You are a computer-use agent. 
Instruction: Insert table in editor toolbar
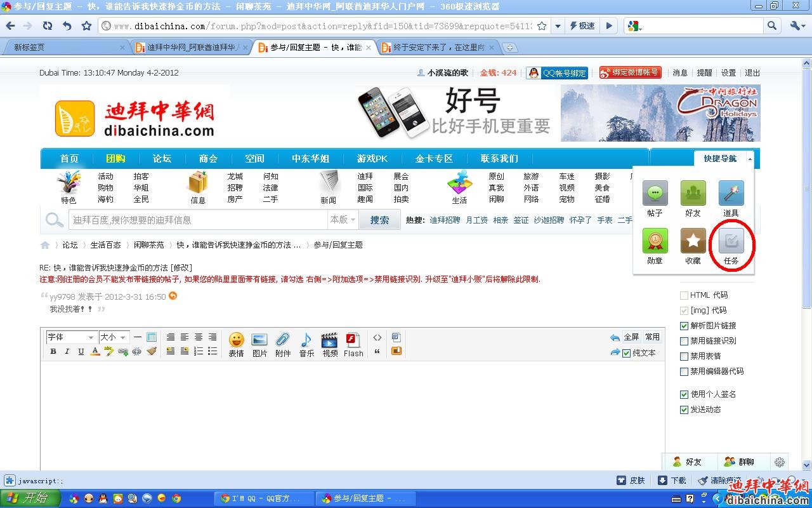point(152,337)
